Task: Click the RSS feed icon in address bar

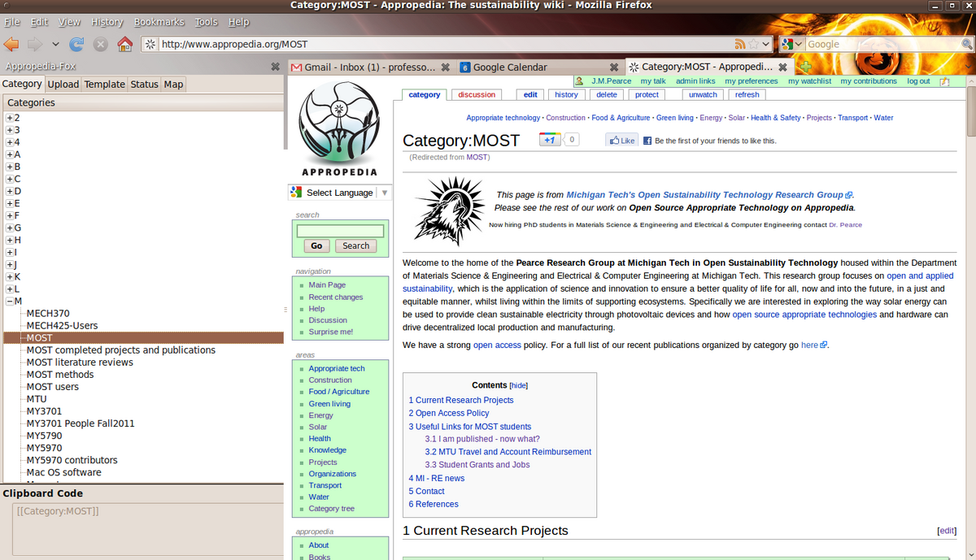Action: click(x=740, y=44)
